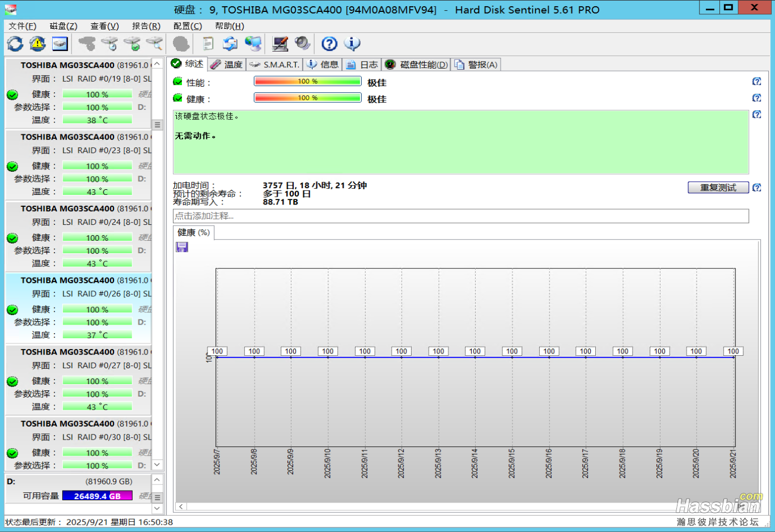Switch to the 警报(A) tab
The width and height of the screenshot is (775, 532).
click(476, 65)
